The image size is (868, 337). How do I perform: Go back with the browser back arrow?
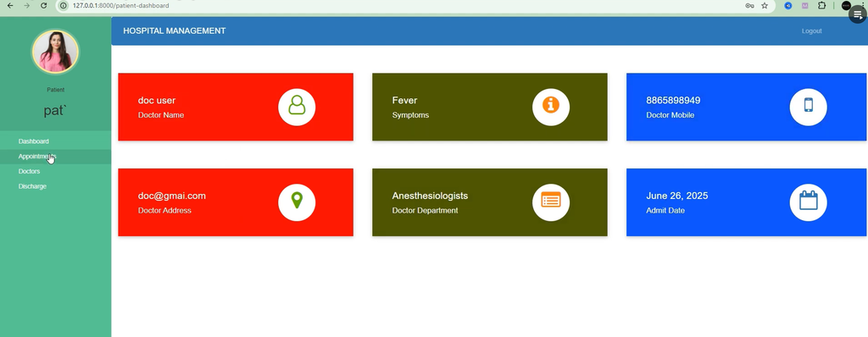pos(10,6)
